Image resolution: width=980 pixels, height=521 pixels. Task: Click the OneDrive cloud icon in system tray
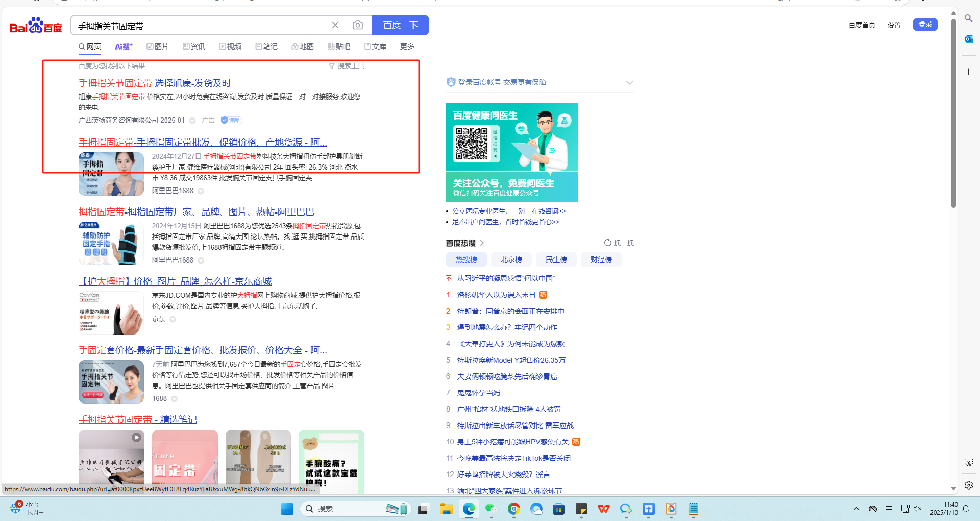tap(873, 509)
